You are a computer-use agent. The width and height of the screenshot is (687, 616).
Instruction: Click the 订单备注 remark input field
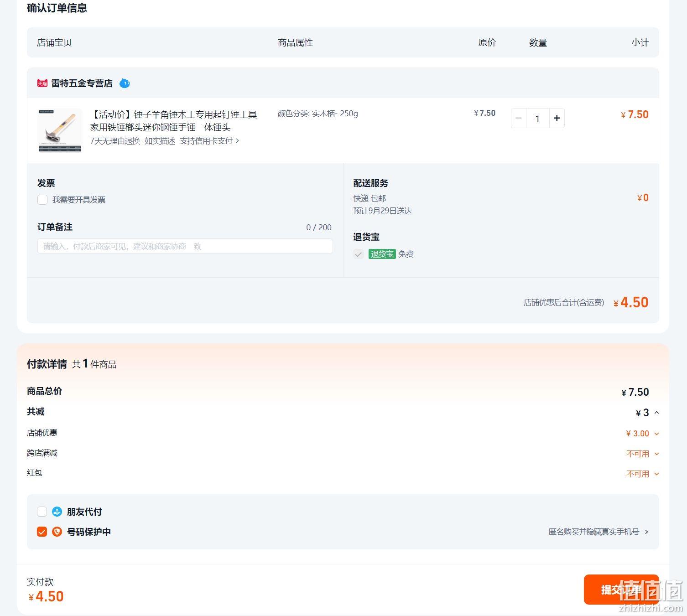(x=185, y=246)
